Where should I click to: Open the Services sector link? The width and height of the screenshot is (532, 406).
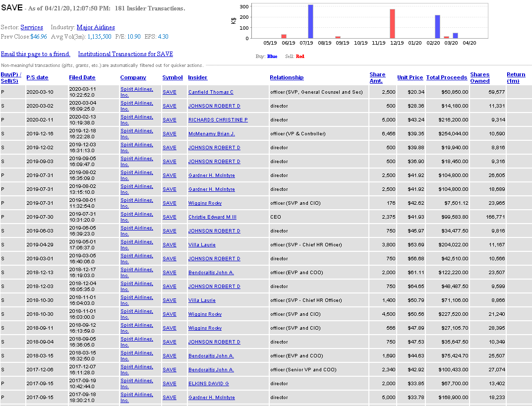pos(32,27)
